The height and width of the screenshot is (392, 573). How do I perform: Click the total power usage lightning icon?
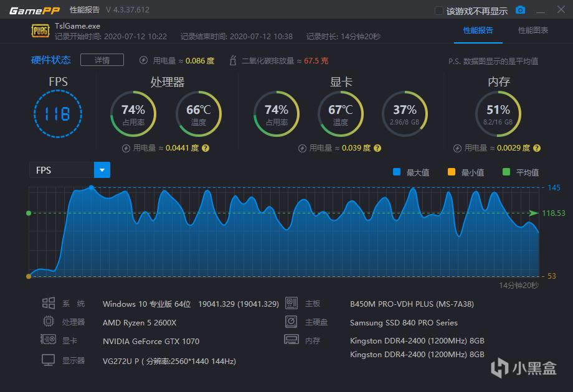(144, 60)
